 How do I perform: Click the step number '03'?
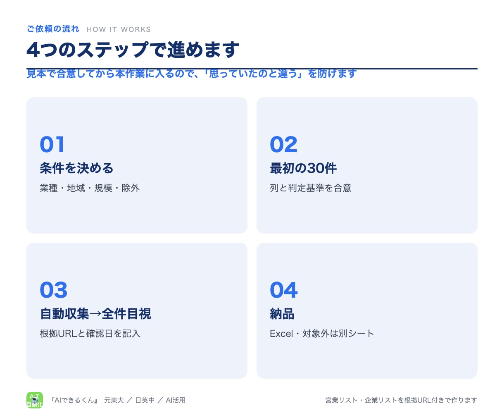(x=53, y=290)
